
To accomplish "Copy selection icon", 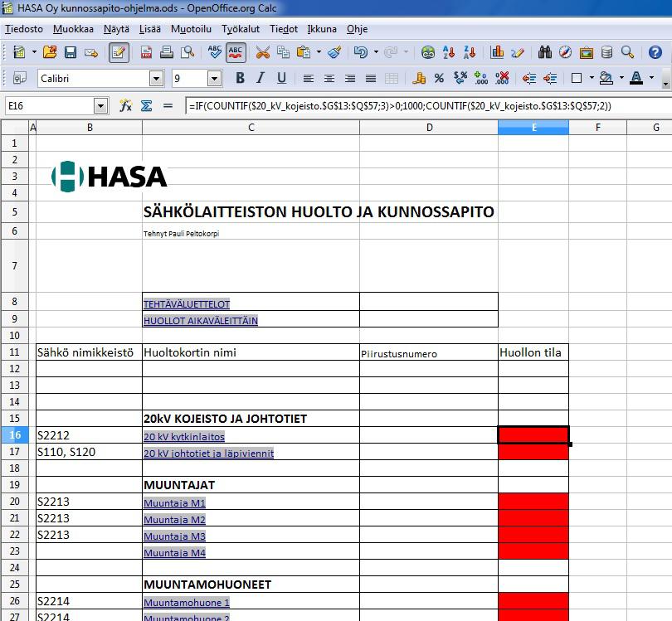I will 283,52.
